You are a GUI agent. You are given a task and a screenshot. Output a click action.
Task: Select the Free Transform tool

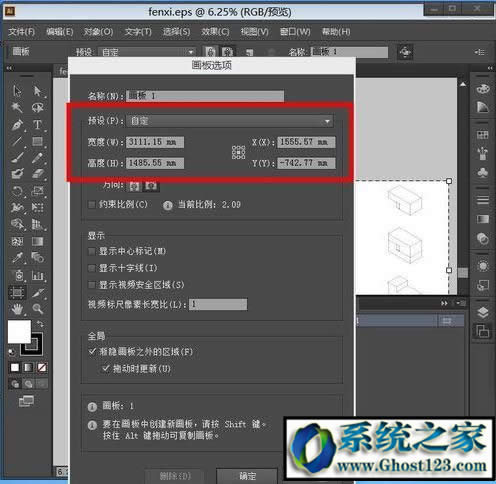[37, 207]
